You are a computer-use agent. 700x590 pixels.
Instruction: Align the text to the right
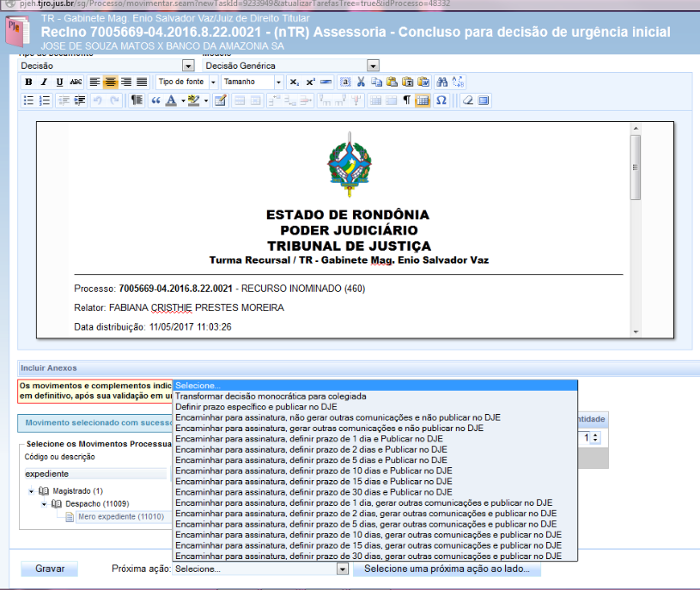click(x=126, y=82)
